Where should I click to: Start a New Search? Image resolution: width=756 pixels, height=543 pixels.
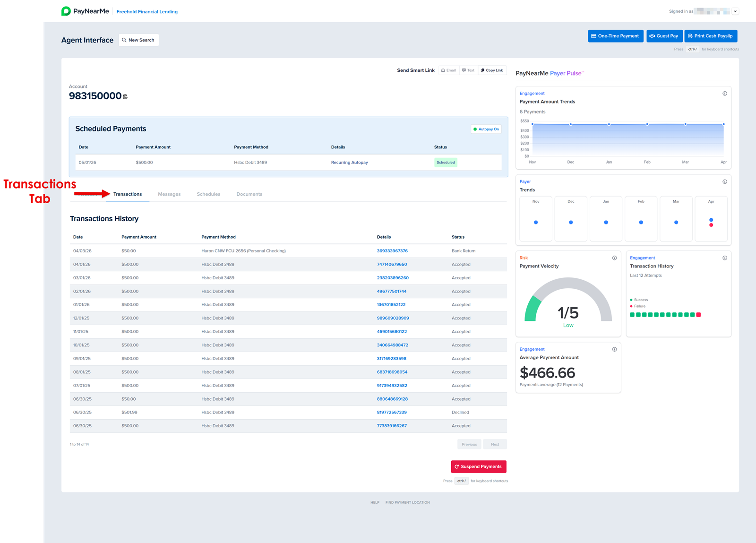tap(138, 40)
